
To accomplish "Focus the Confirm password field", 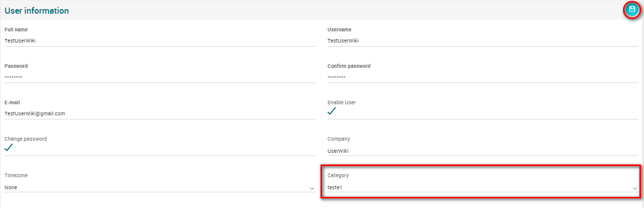I will pyautogui.click(x=482, y=77).
